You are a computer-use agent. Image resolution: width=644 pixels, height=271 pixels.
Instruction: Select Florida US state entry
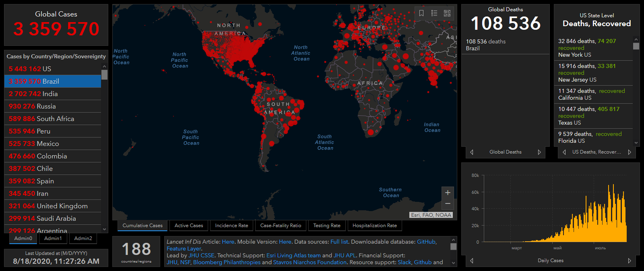pyautogui.click(x=594, y=137)
